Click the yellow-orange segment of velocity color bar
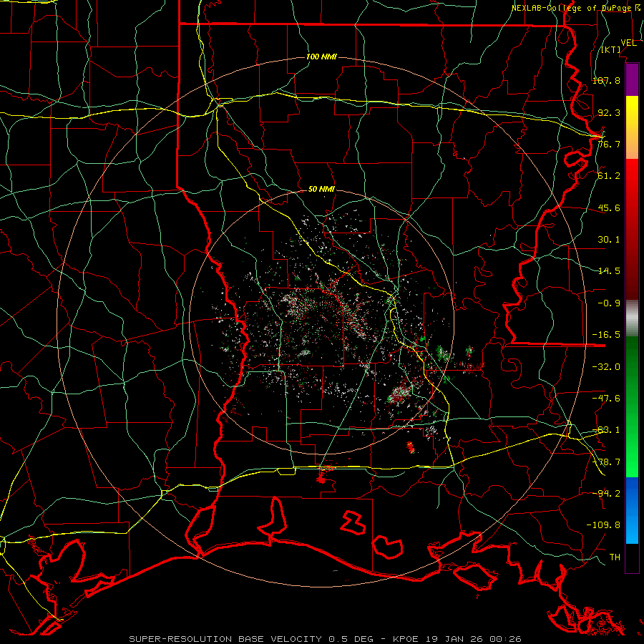 (x=632, y=127)
